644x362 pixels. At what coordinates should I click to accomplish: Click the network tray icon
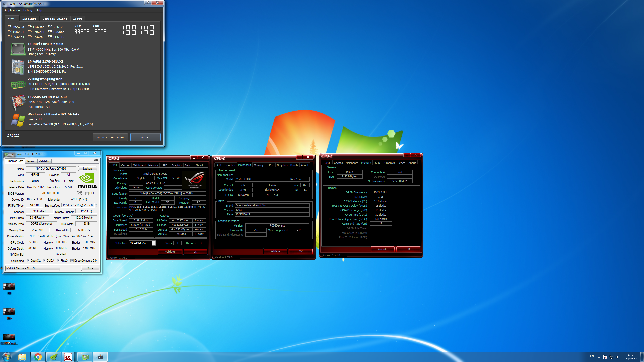click(611, 357)
